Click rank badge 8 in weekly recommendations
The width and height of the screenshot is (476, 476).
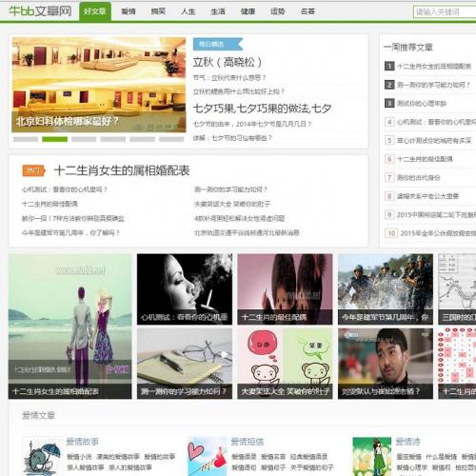click(x=389, y=196)
